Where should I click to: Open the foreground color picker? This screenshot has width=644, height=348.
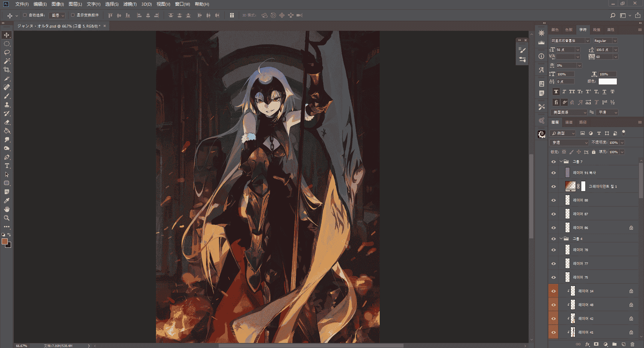[5, 241]
